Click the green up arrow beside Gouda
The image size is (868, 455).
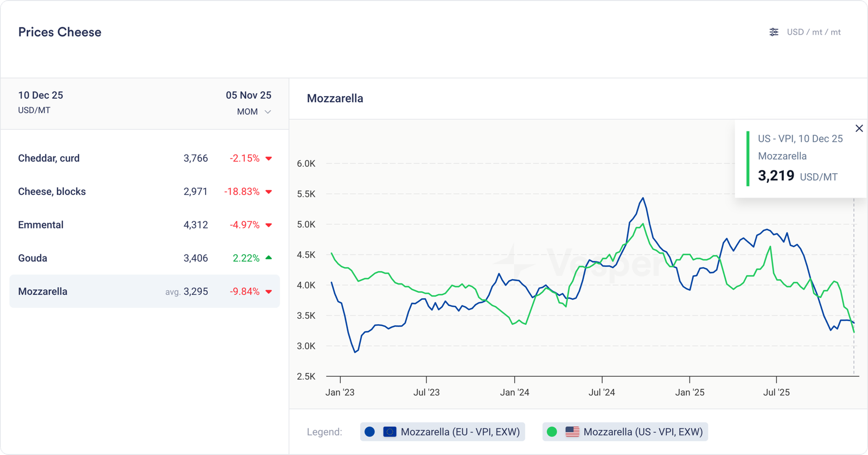coord(269,258)
